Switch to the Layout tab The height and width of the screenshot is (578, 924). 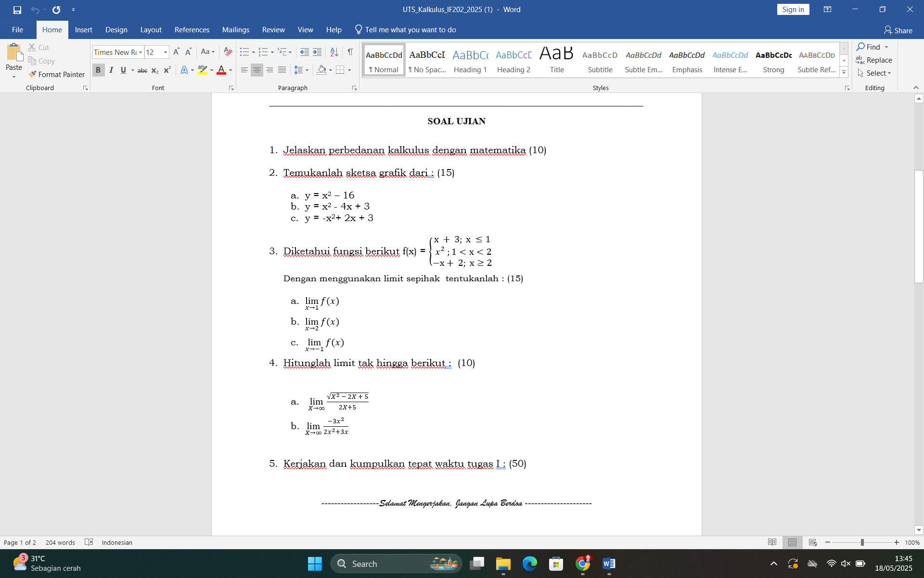pos(151,30)
